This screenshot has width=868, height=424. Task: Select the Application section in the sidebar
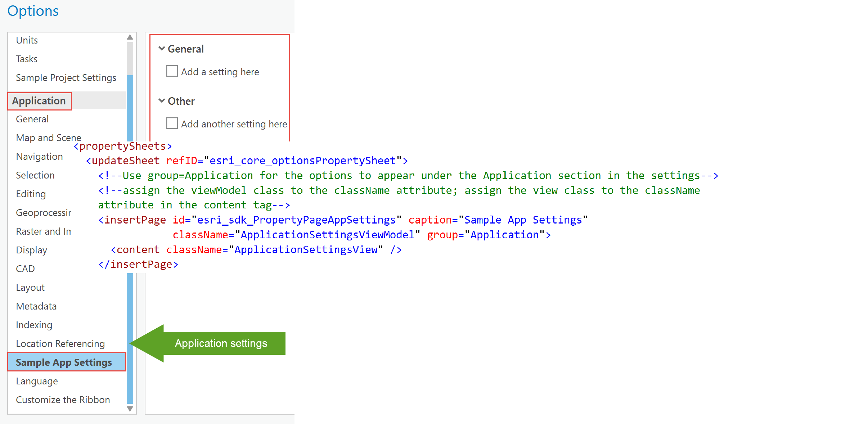click(x=39, y=101)
